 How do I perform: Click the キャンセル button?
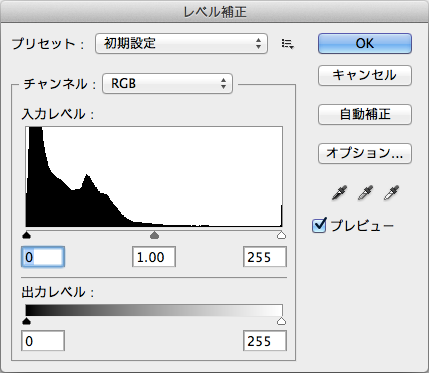tap(365, 75)
